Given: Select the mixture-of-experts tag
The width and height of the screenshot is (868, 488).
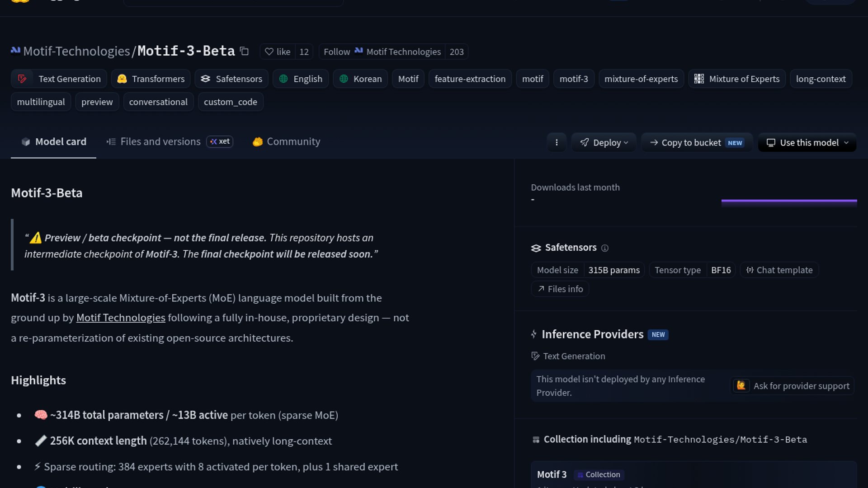Looking at the screenshot, I should point(641,79).
